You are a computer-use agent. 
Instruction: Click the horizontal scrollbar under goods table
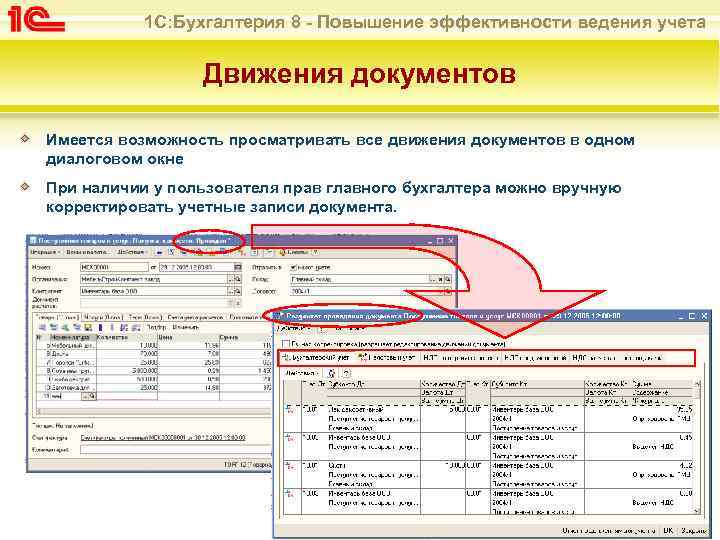point(154,411)
